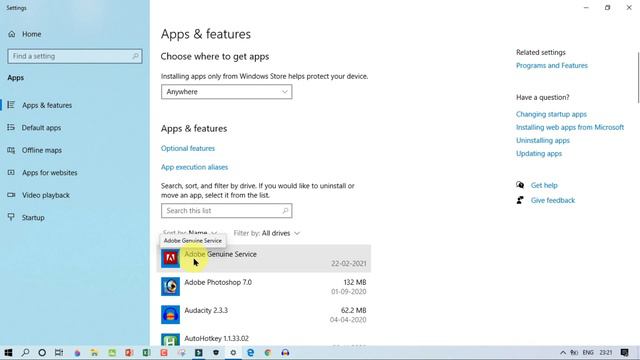The image size is (640, 360).
Task: Click the Get help chat icon
Action: (x=520, y=185)
